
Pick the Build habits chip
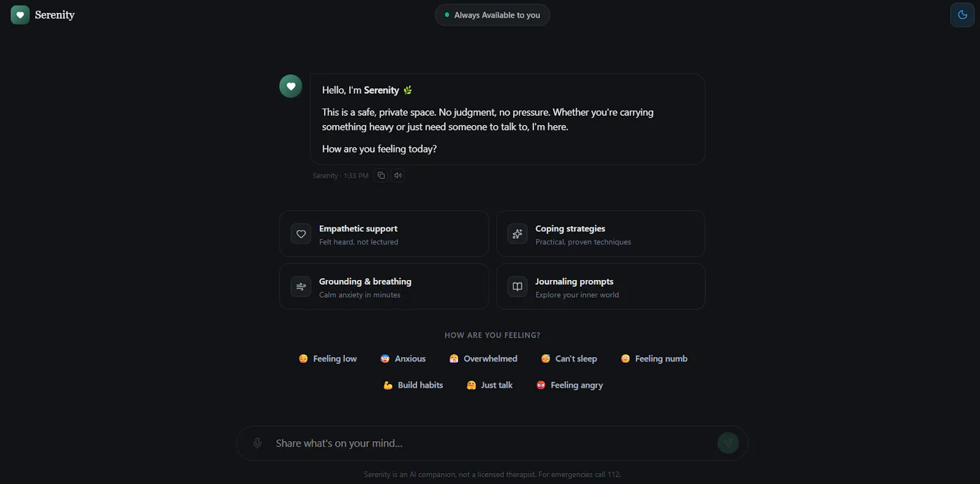point(413,385)
